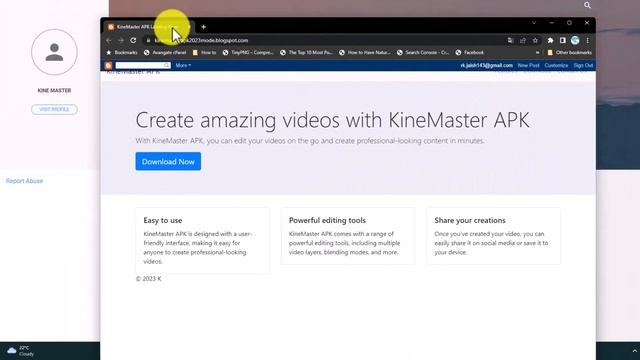Bookmark this page with star icon
This screenshot has width=640, height=360.
(x=535, y=40)
